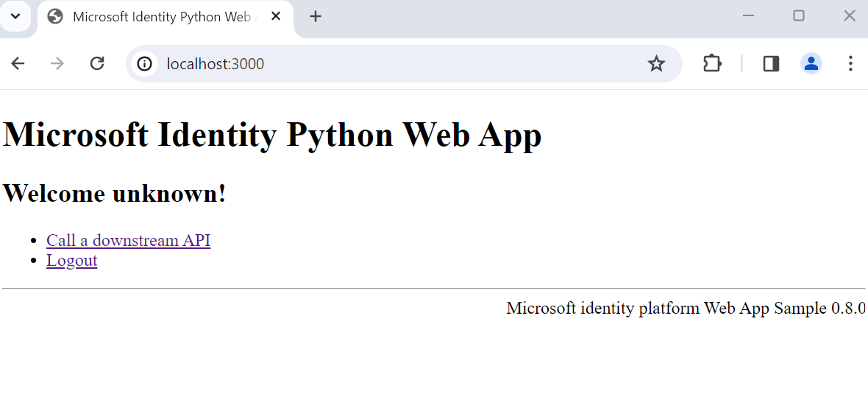Select the Microsoft Identity Python Web tab
The image size is (868, 394).
pos(160,17)
